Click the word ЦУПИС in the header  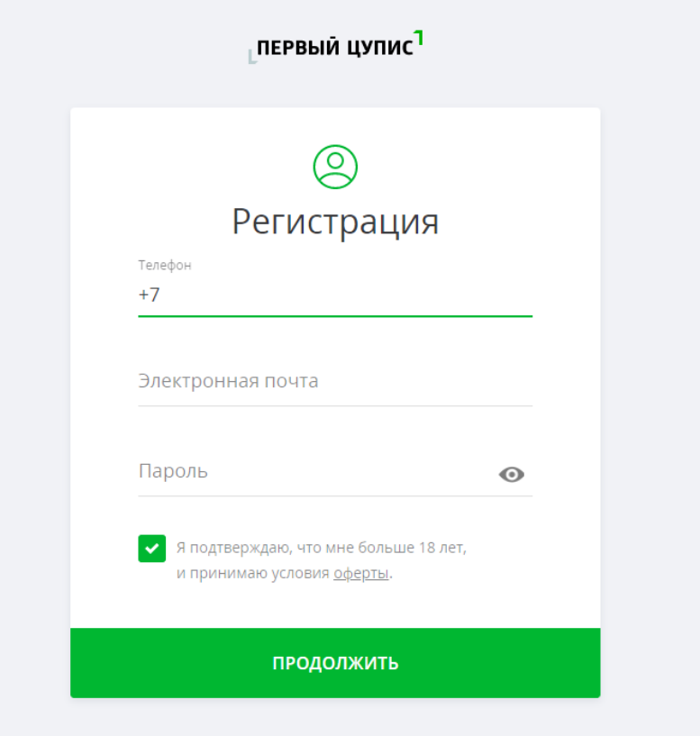coord(380,48)
